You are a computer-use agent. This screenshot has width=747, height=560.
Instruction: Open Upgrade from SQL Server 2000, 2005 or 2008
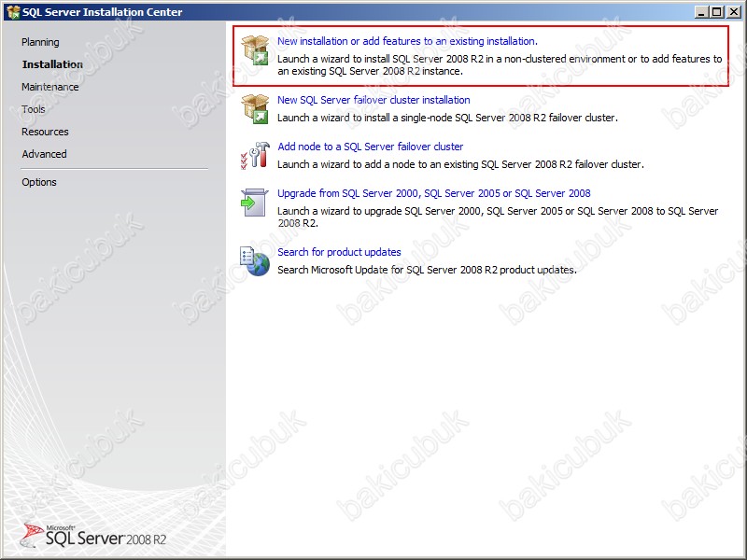click(x=434, y=193)
